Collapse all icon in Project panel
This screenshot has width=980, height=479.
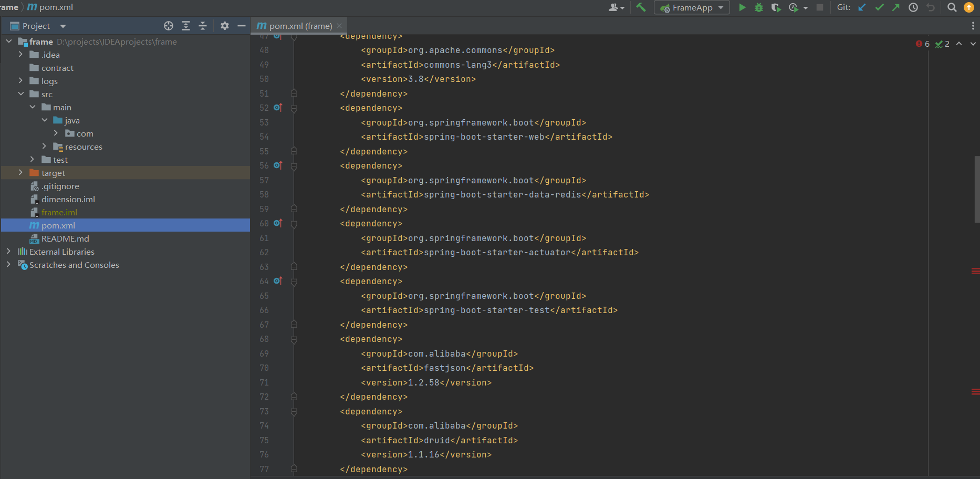coord(203,26)
